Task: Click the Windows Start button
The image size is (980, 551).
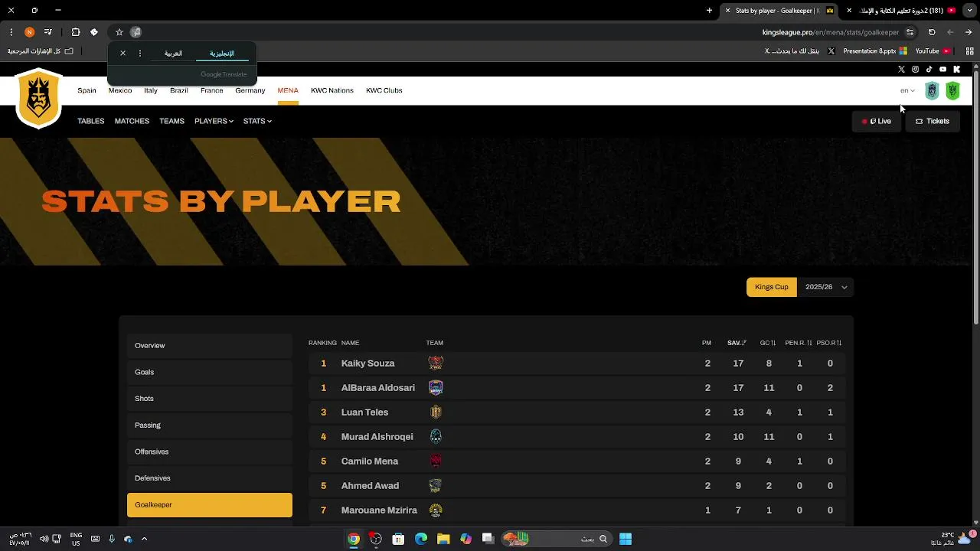Action: click(x=626, y=539)
